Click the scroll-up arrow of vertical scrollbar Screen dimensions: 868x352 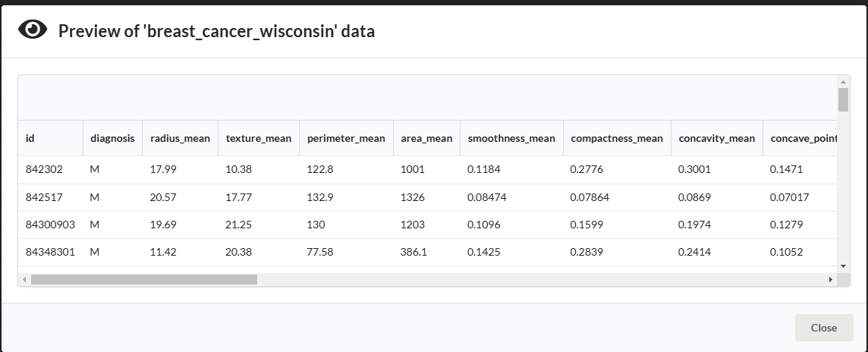pyautogui.click(x=843, y=81)
